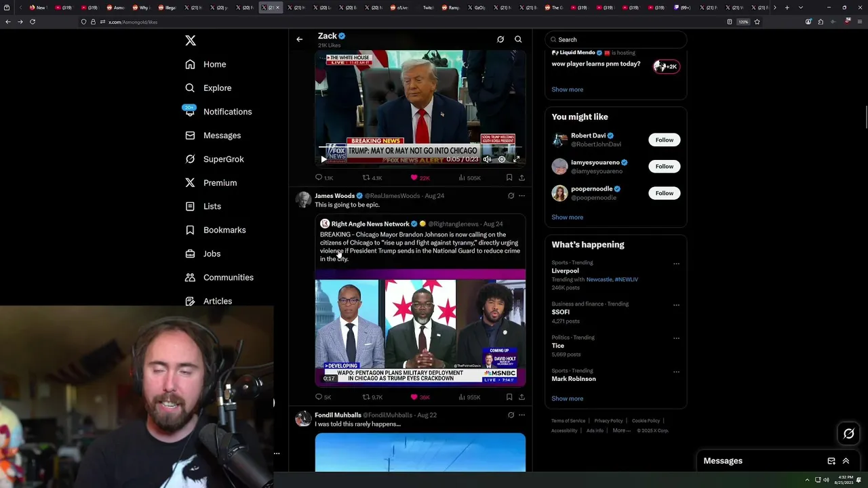Image resolution: width=868 pixels, height=488 pixels.
Task: Bookmark the James Woods post
Action: tap(509, 397)
